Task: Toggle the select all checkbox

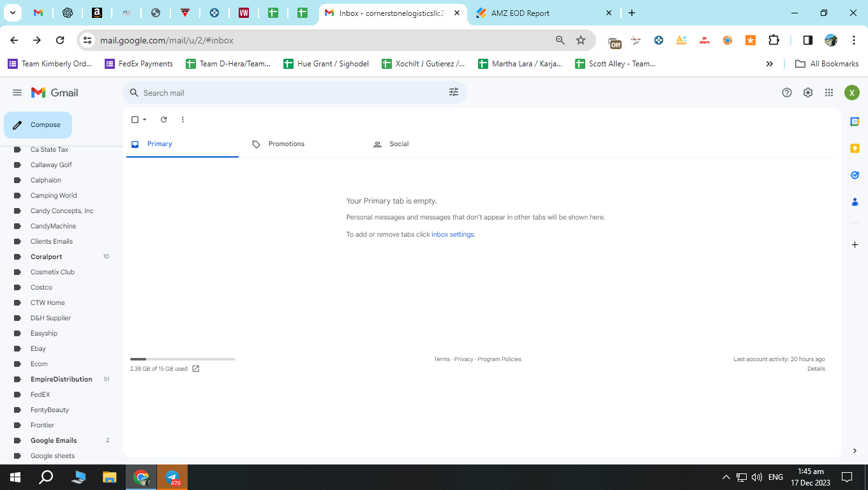Action: (135, 119)
